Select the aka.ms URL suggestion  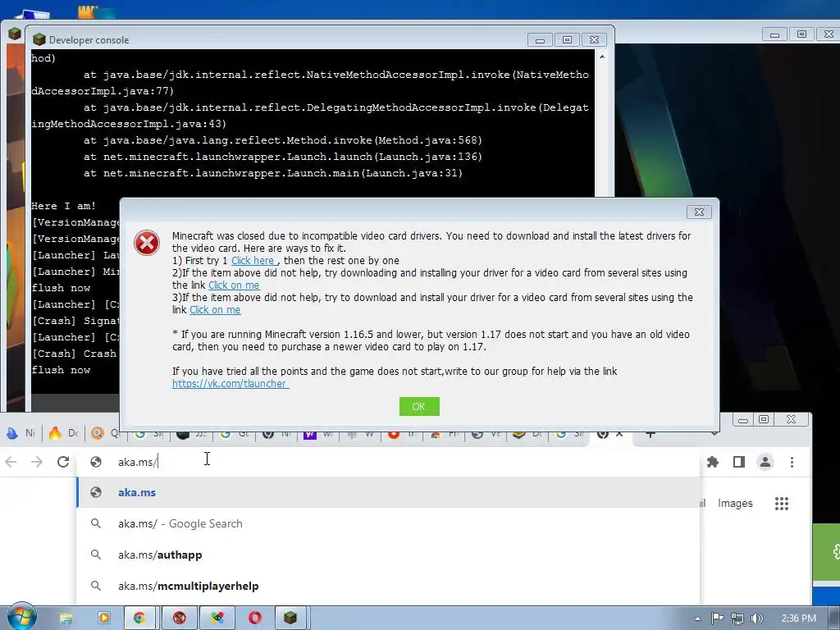pyautogui.click(x=388, y=492)
